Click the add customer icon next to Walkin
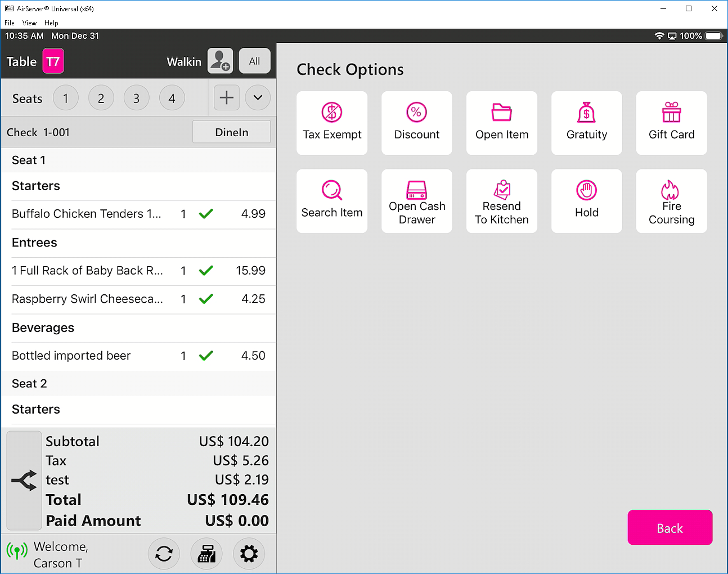The height and width of the screenshot is (574, 728). [x=220, y=61]
